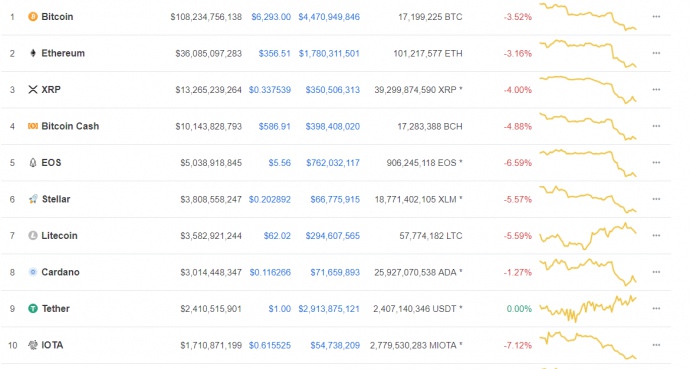Click the orange Bitcoin coin icon
This screenshot has height=369, width=690.
[33, 17]
